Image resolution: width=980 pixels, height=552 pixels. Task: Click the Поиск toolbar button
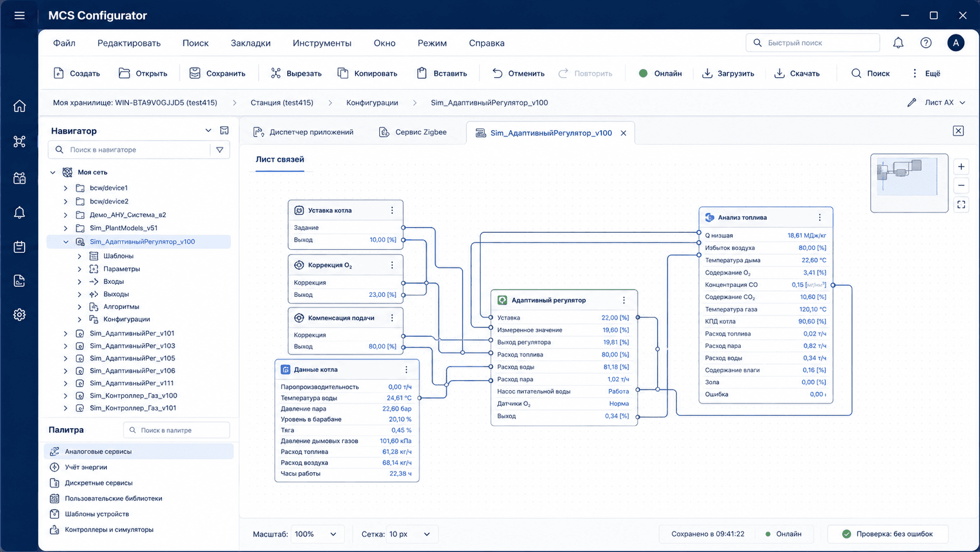click(x=870, y=73)
